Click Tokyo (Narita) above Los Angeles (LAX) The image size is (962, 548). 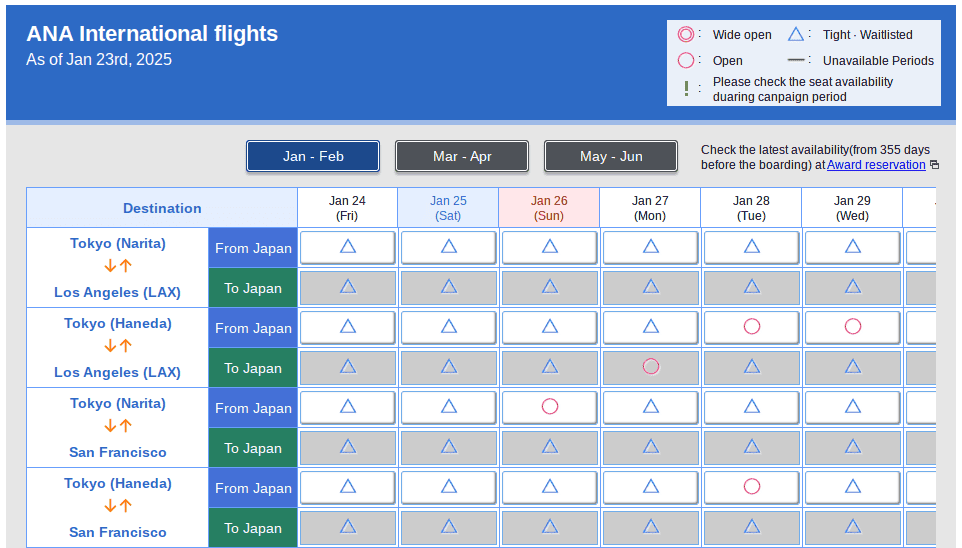tap(118, 243)
